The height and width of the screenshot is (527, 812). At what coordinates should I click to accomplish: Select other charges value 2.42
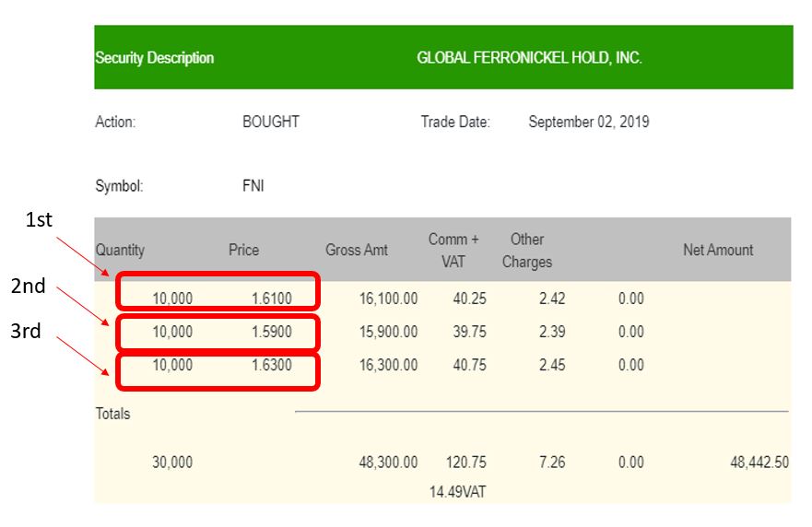point(552,299)
